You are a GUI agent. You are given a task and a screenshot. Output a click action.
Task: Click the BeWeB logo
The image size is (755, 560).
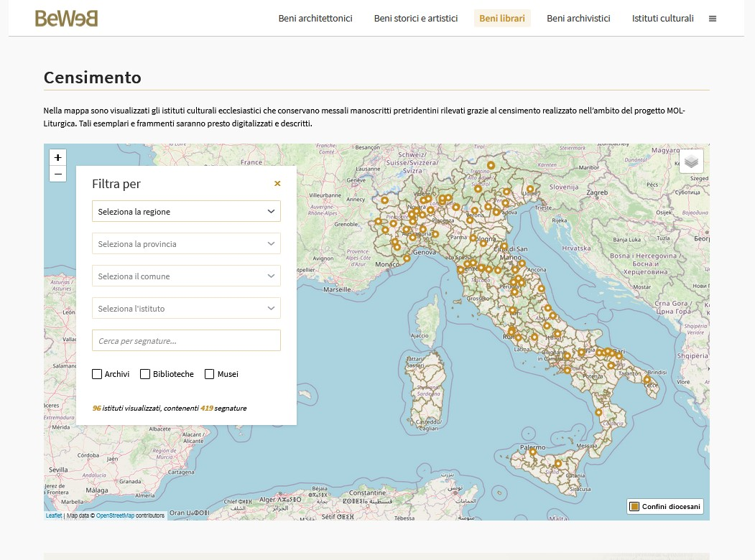66,19
